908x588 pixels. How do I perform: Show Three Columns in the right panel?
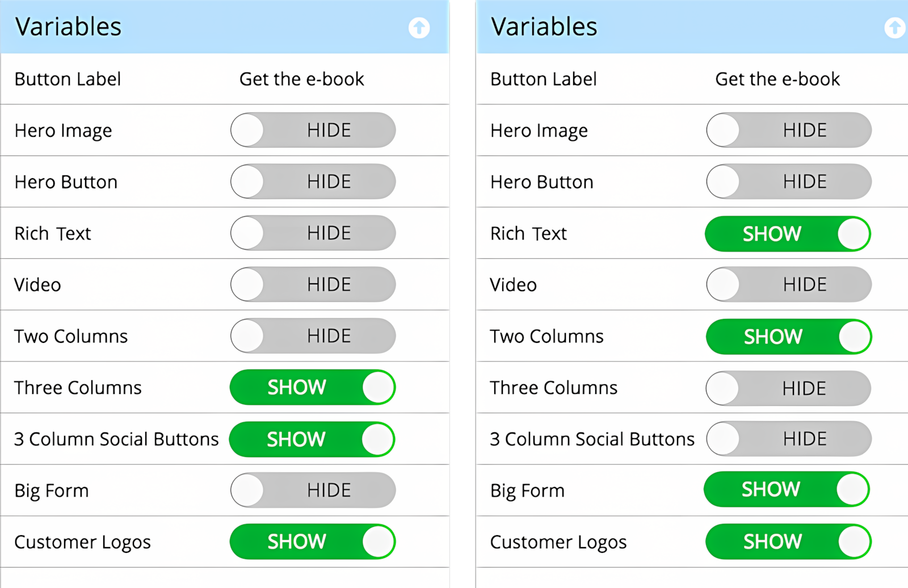tap(788, 388)
